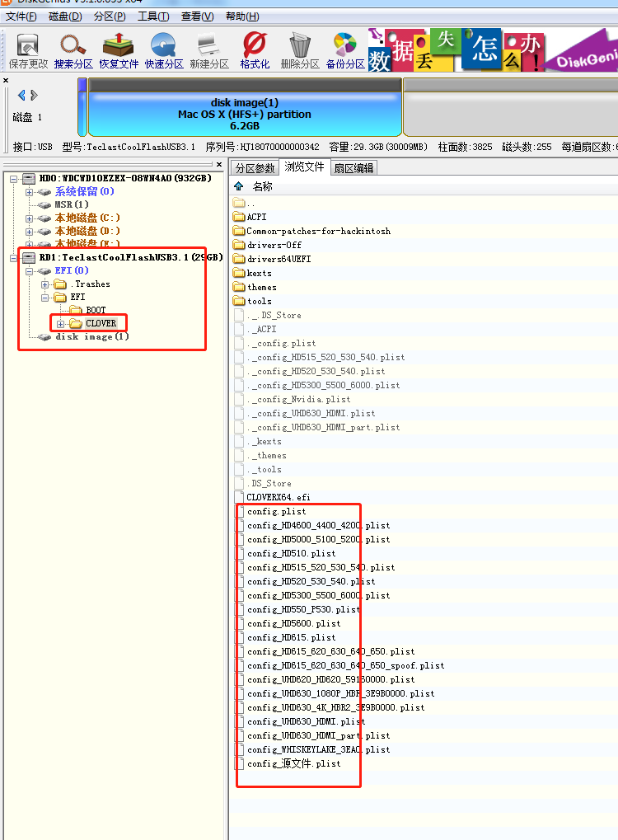
Task: Open the kexts folder
Action: point(260,273)
